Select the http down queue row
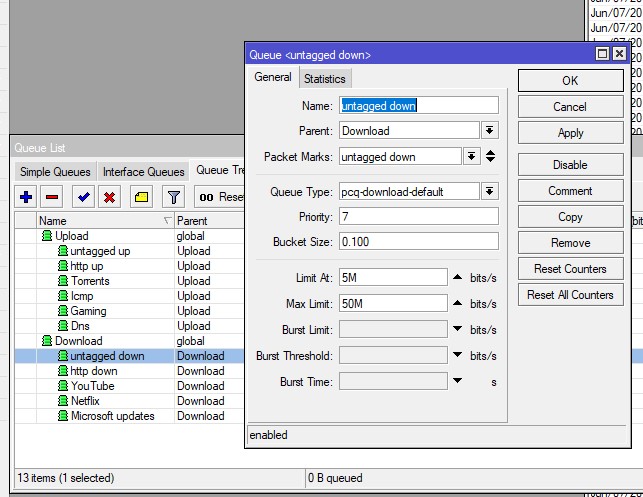Viewport: 643px width, 497px height. pyautogui.click(x=130, y=371)
